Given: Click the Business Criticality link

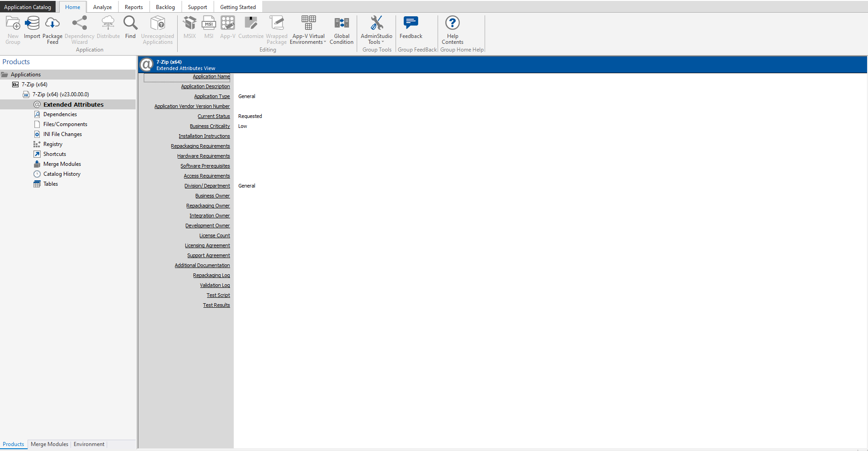Looking at the screenshot, I should click(x=210, y=127).
